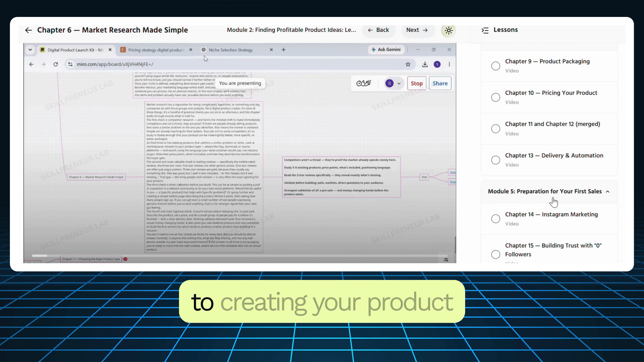
Task: Open the Chrome tab search dropdown arrow
Action: click(30, 50)
